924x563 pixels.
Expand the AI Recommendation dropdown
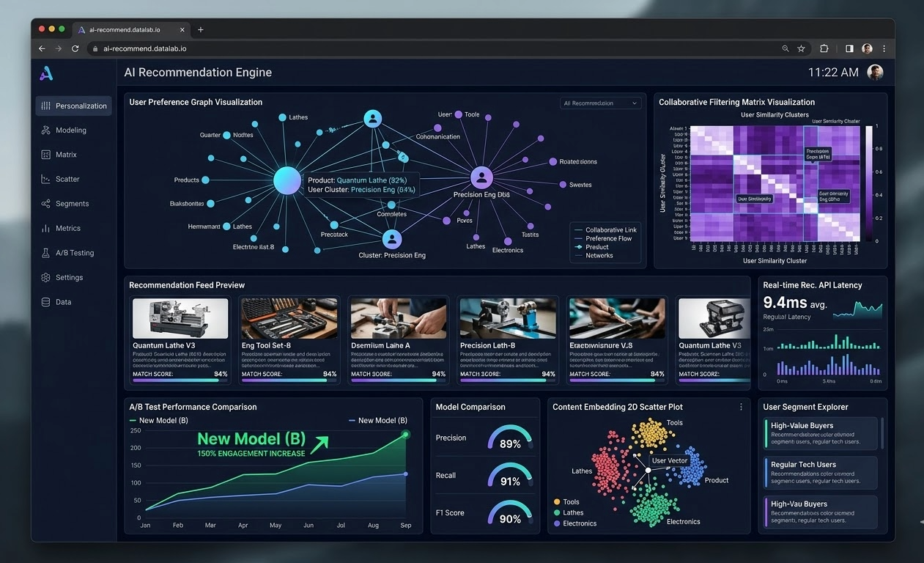601,103
